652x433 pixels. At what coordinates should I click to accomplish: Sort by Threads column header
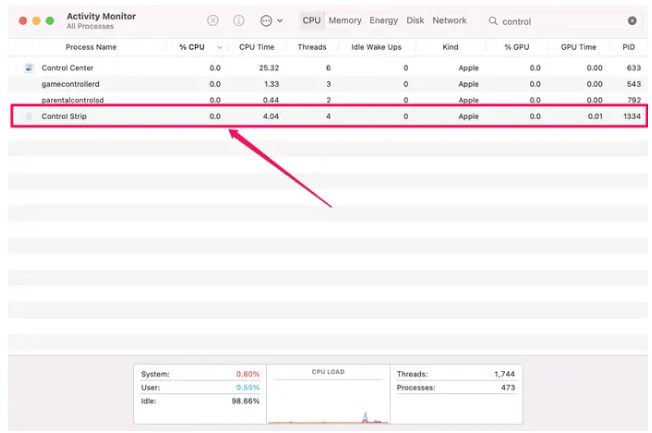pos(311,47)
